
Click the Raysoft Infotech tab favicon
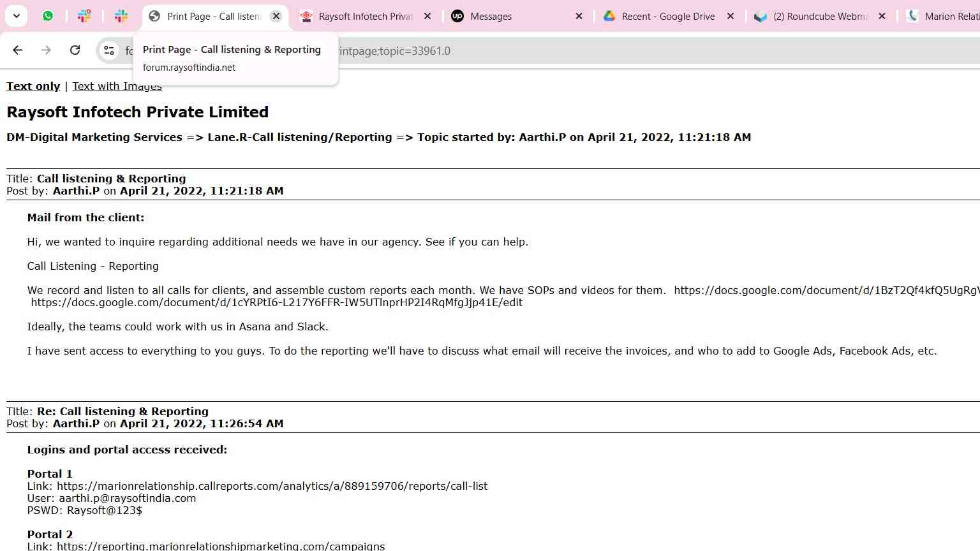click(x=306, y=16)
